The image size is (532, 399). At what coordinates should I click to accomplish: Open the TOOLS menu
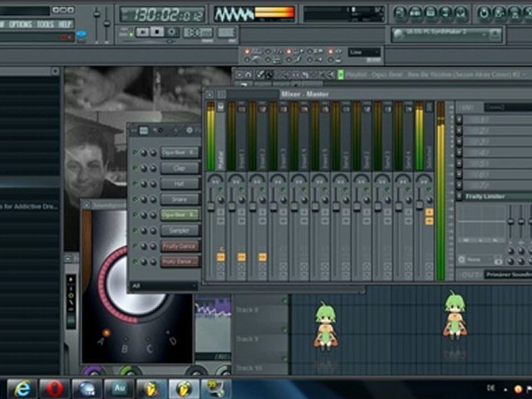pyautogui.click(x=45, y=24)
